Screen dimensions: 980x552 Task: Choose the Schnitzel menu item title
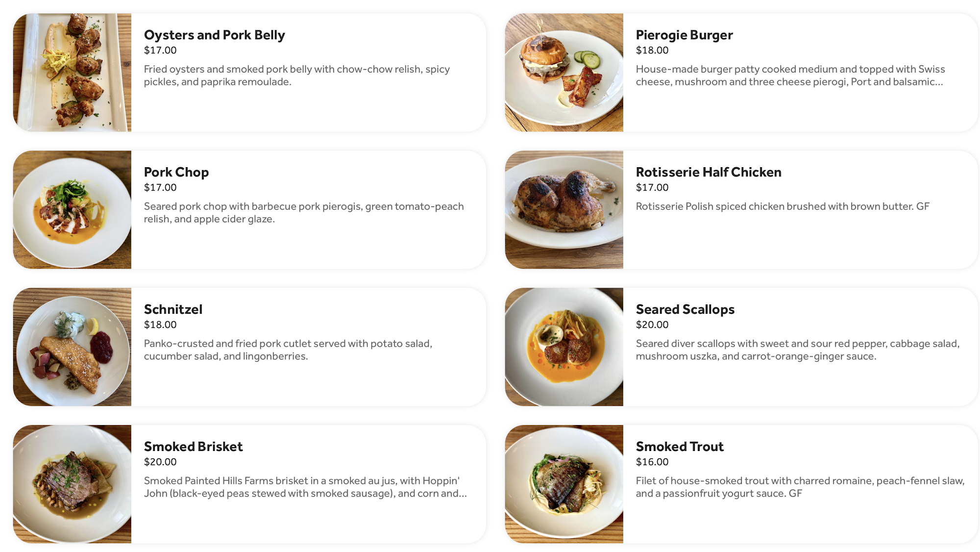coord(173,310)
